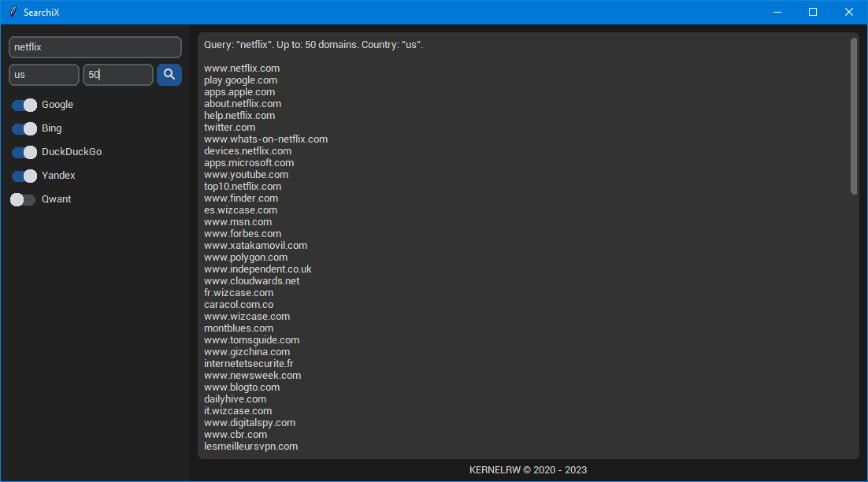Viewport: 868px width, 482px height.
Task: Select apps.microsoft.com line
Action: pyautogui.click(x=249, y=163)
